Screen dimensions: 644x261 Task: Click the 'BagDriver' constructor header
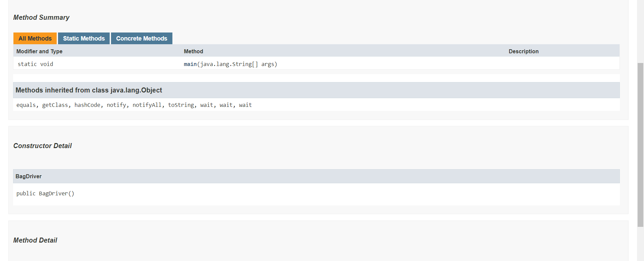coord(316,176)
